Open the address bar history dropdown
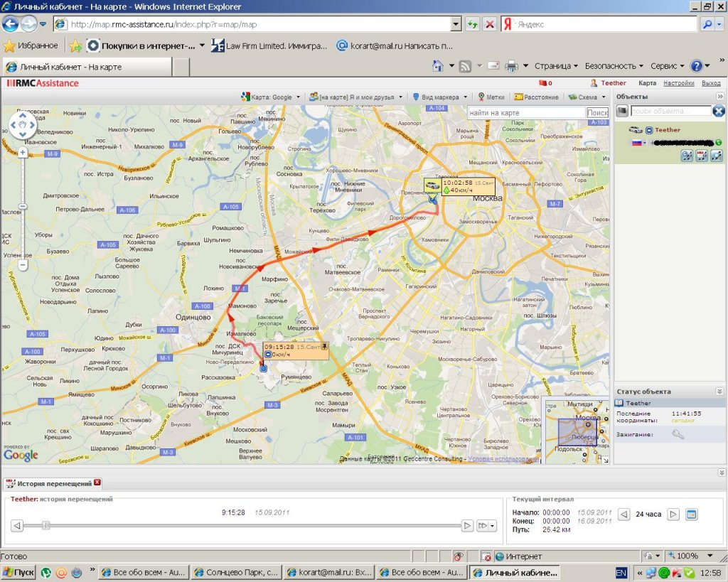 click(456, 24)
